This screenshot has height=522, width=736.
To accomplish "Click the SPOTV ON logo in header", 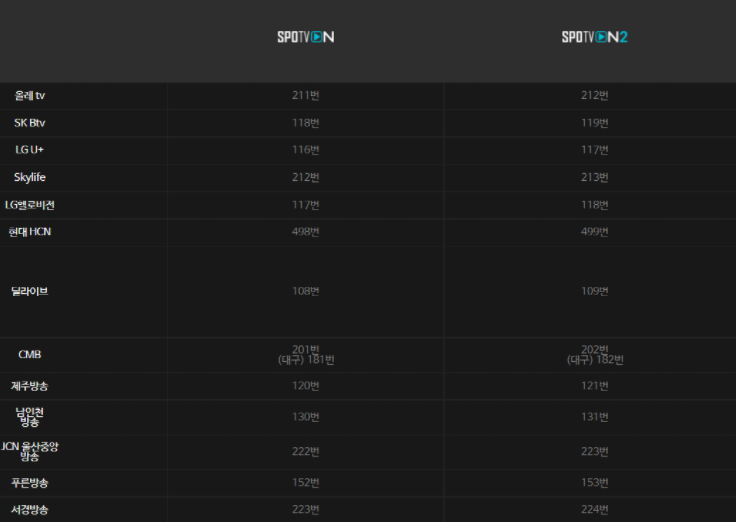I will (x=306, y=37).
